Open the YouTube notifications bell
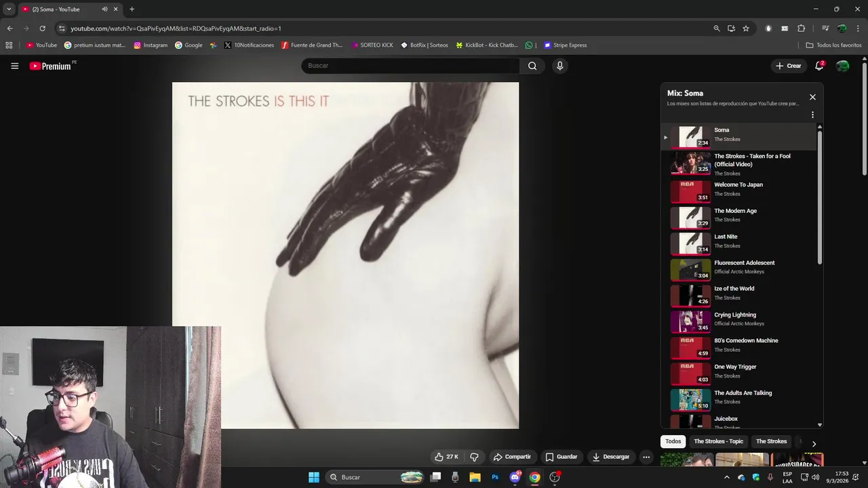868x488 pixels. pos(819,66)
